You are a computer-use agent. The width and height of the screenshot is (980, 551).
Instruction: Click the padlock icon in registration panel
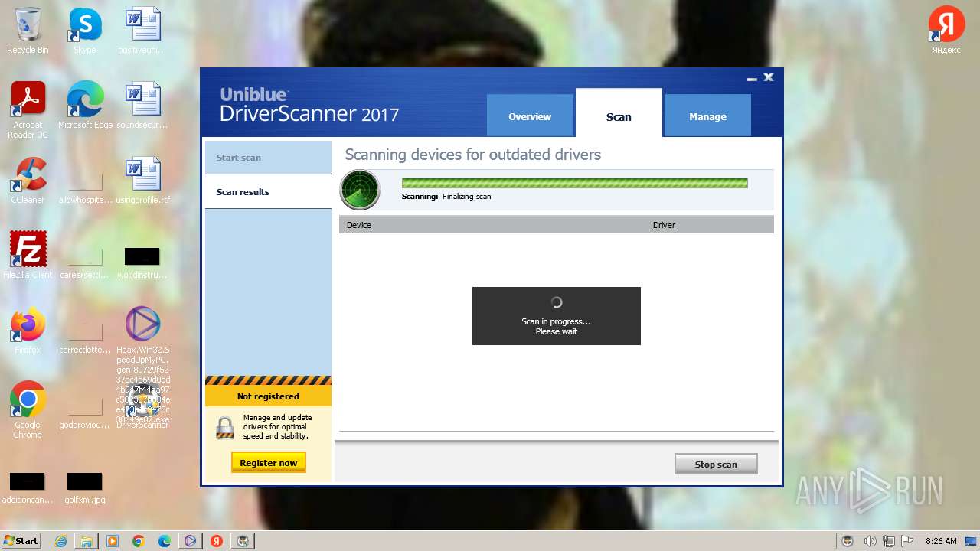pos(225,428)
